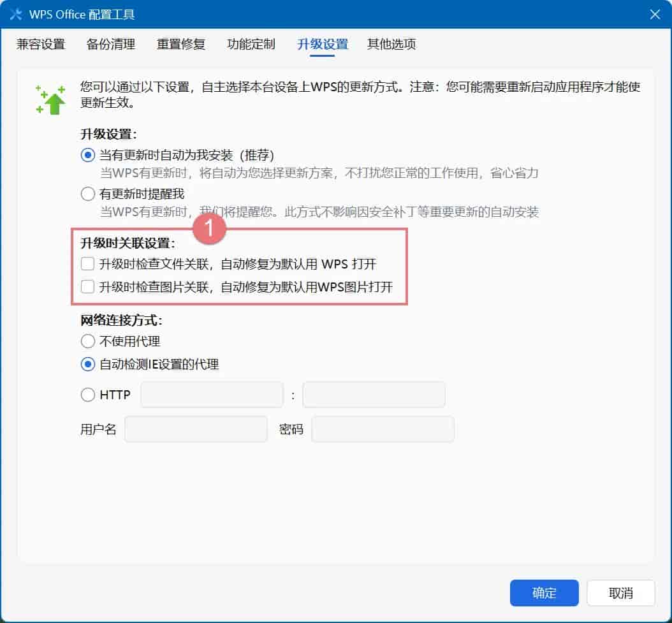Click the WPS Office wrench icon in title bar
672x623 pixels.
(16, 14)
